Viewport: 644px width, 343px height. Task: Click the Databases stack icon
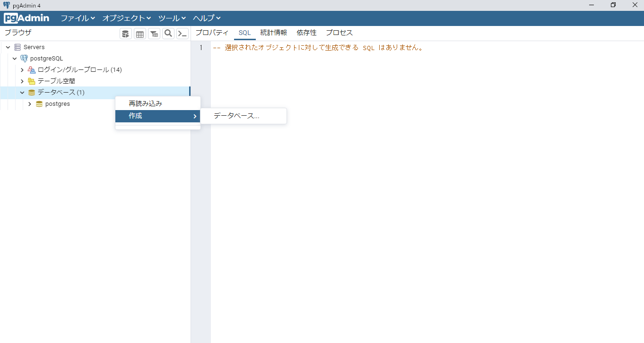coord(32,93)
